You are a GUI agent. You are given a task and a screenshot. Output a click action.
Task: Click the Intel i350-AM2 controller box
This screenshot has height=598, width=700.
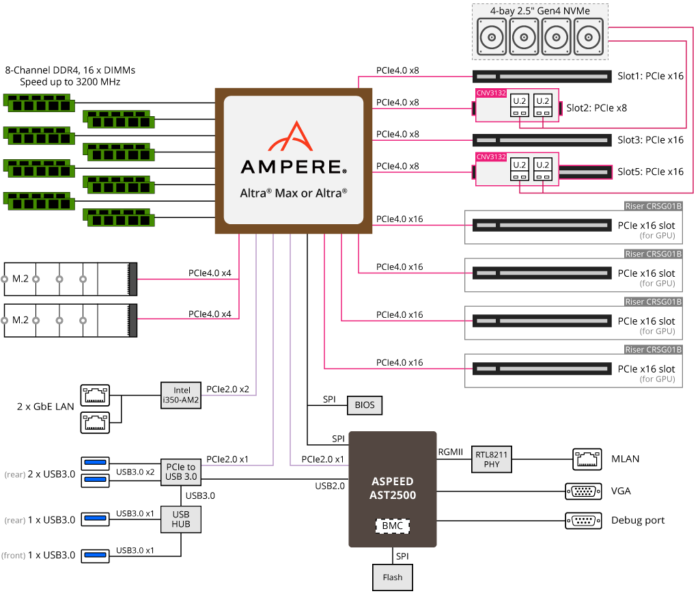(181, 396)
